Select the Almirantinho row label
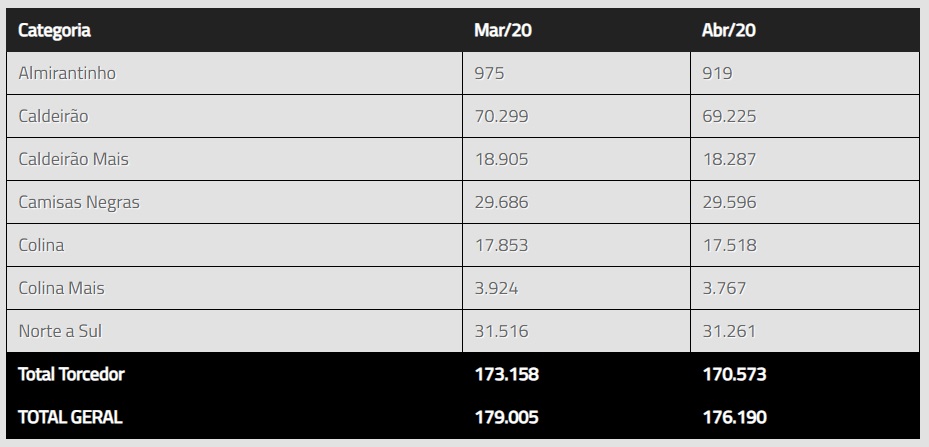The width and height of the screenshot is (929, 447). coord(67,73)
